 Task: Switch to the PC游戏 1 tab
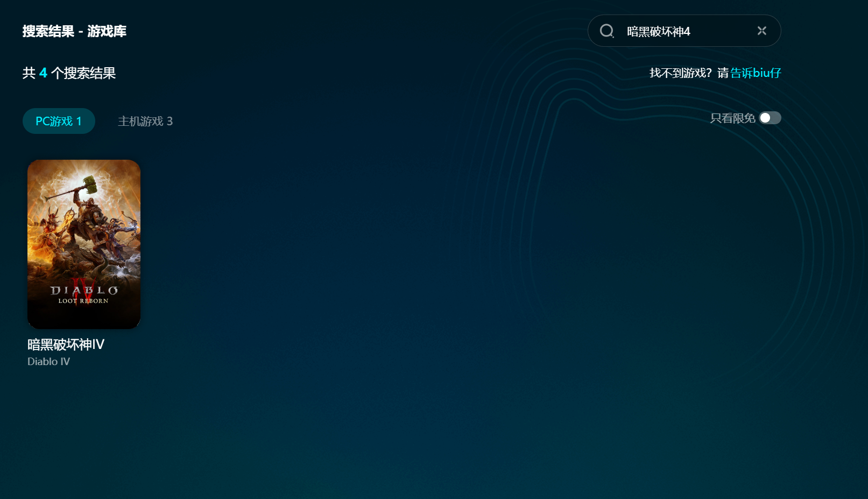point(59,121)
